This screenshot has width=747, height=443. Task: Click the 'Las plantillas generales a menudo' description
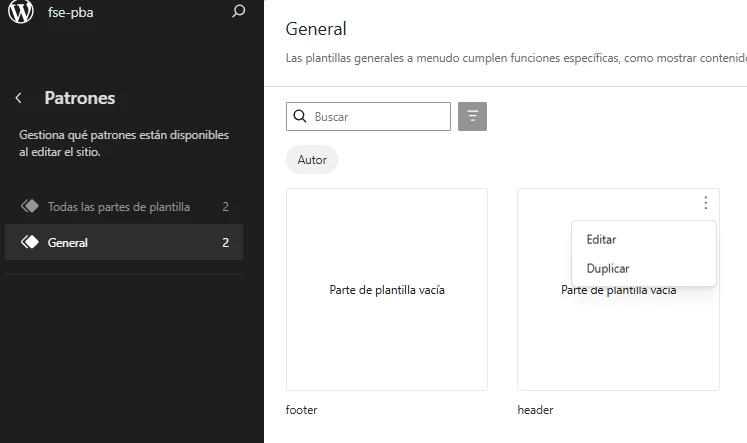coord(516,58)
